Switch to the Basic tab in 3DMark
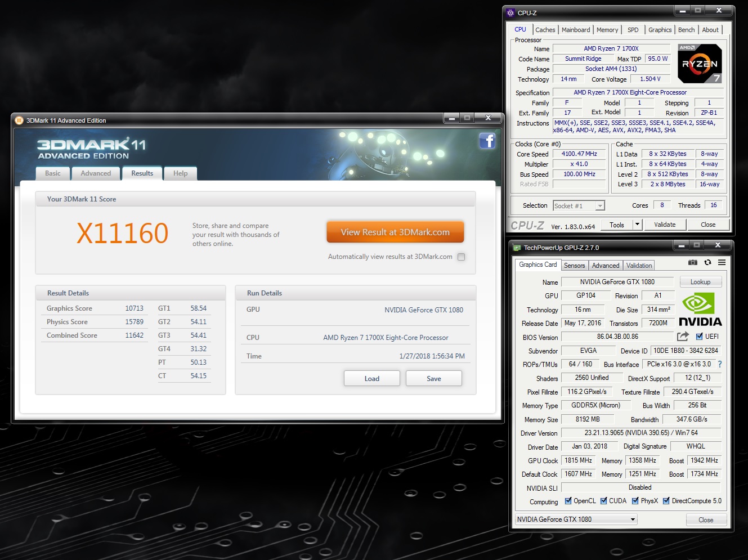The width and height of the screenshot is (748, 560). tap(53, 173)
